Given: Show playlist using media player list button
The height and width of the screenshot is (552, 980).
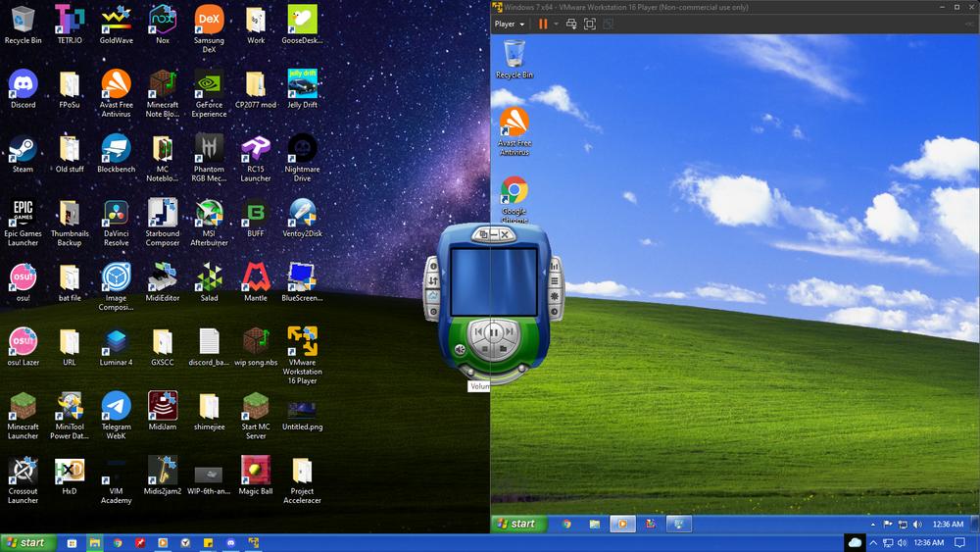Looking at the screenshot, I should point(555,281).
